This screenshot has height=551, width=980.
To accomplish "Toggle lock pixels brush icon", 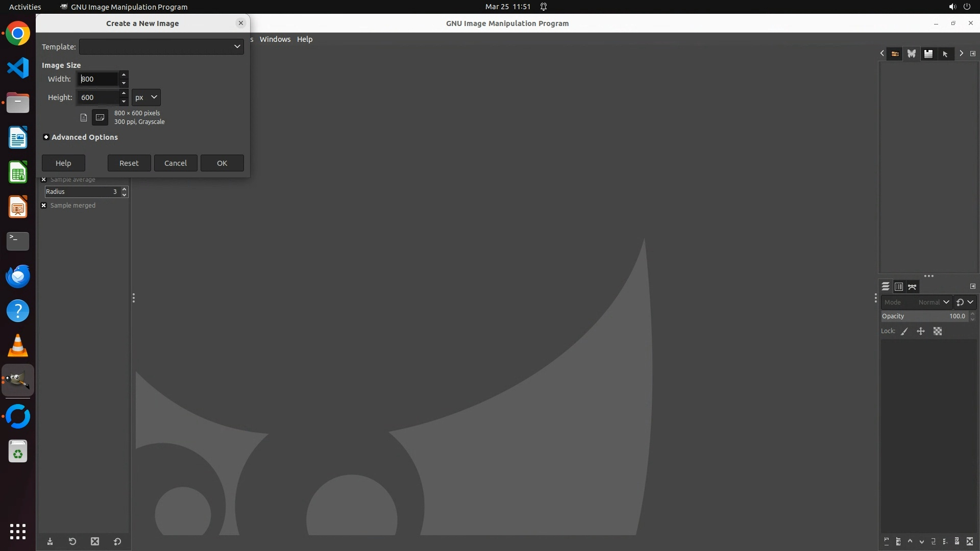I will [x=904, y=332].
